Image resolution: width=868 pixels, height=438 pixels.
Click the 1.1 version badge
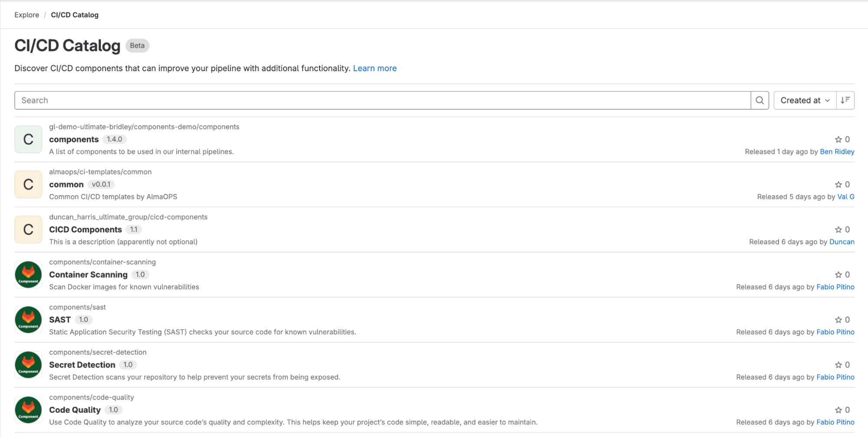point(134,230)
